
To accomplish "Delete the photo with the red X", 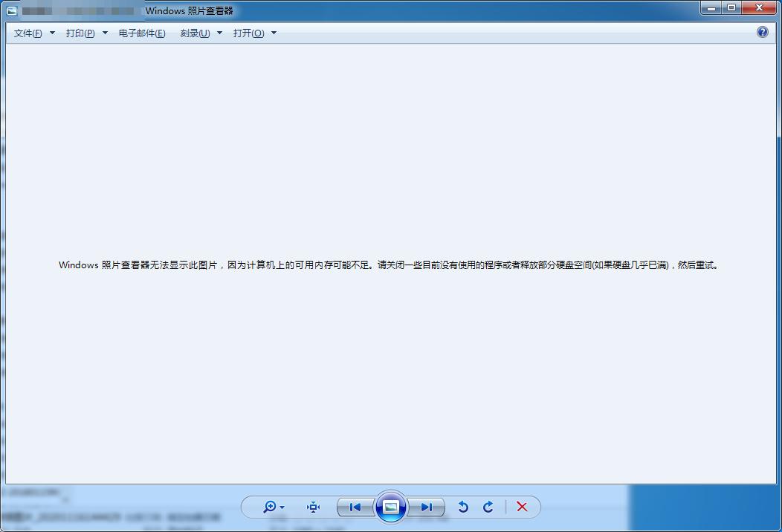I will (x=522, y=507).
